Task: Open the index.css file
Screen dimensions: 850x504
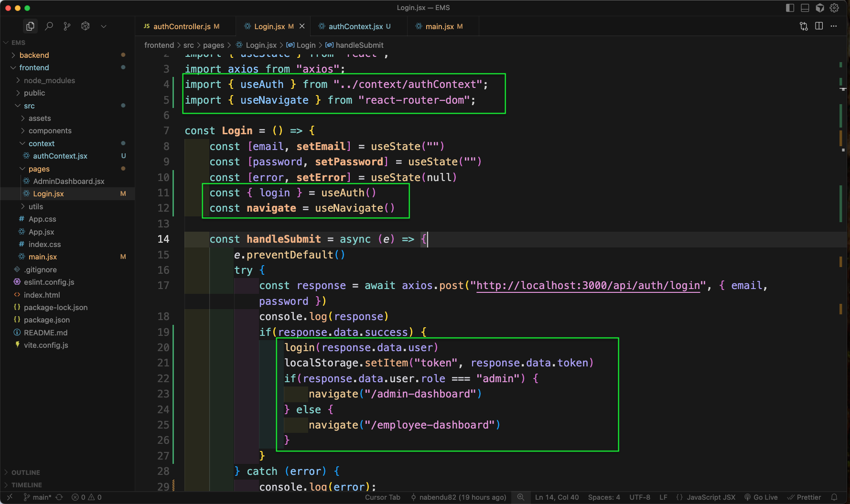Action: point(67,244)
